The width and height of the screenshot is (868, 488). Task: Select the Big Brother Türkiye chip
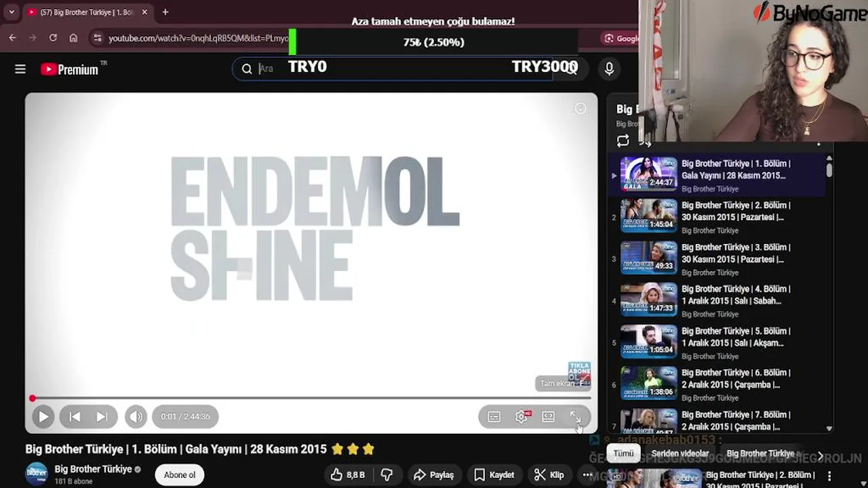(760, 454)
